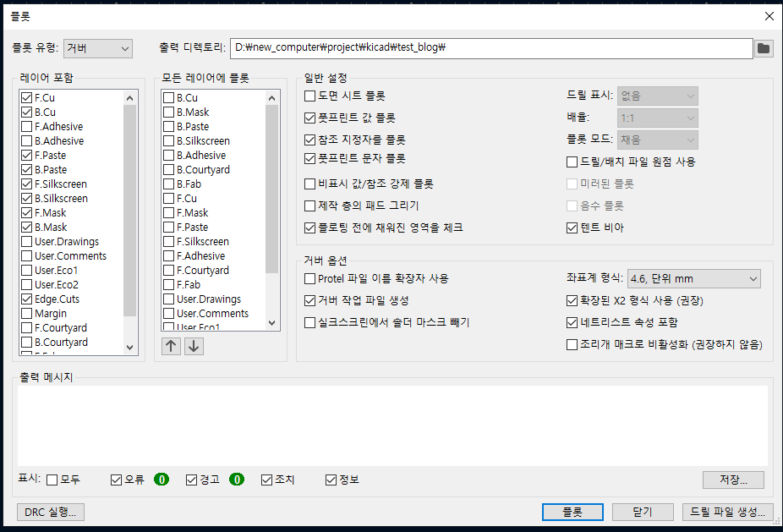Image resolution: width=783 pixels, height=532 pixels.
Task: Enable 제작 층의 패드 그리기
Action: coord(309,206)
